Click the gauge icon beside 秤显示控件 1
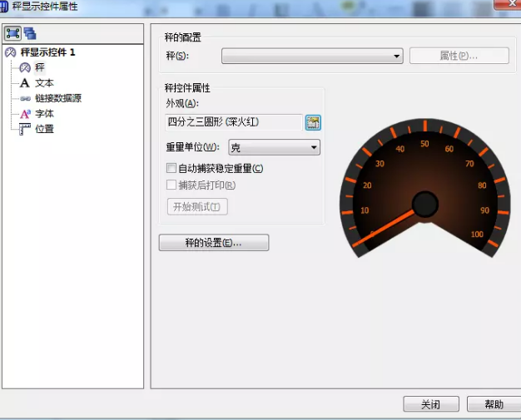521x420 pixels. click(x=10, y=52)
